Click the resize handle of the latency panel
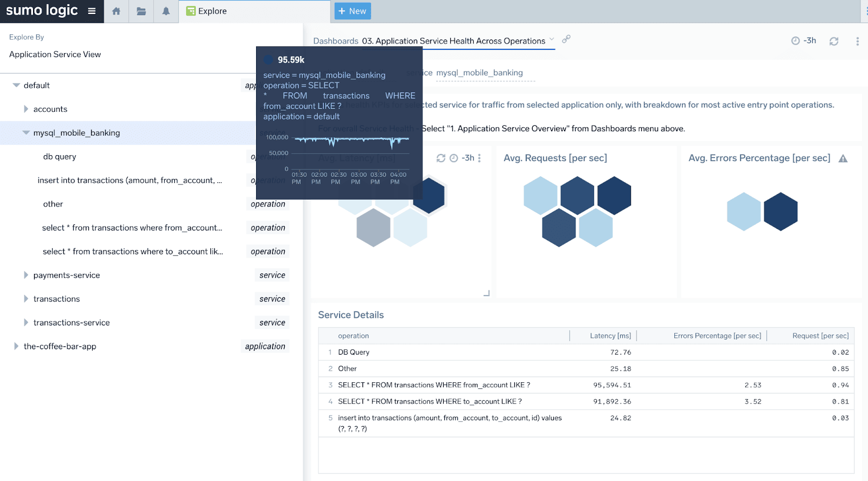Image resolution: width=868 pixels, height=481 pixels. 487,293
